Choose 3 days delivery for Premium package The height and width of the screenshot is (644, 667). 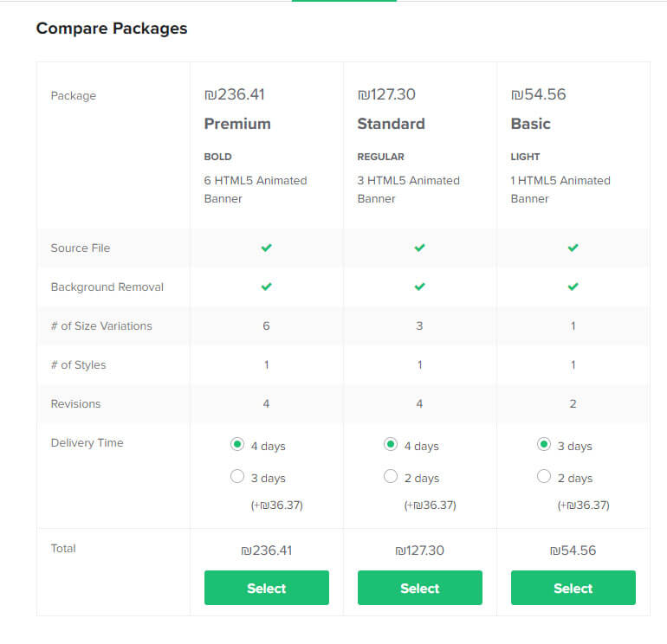237,477
